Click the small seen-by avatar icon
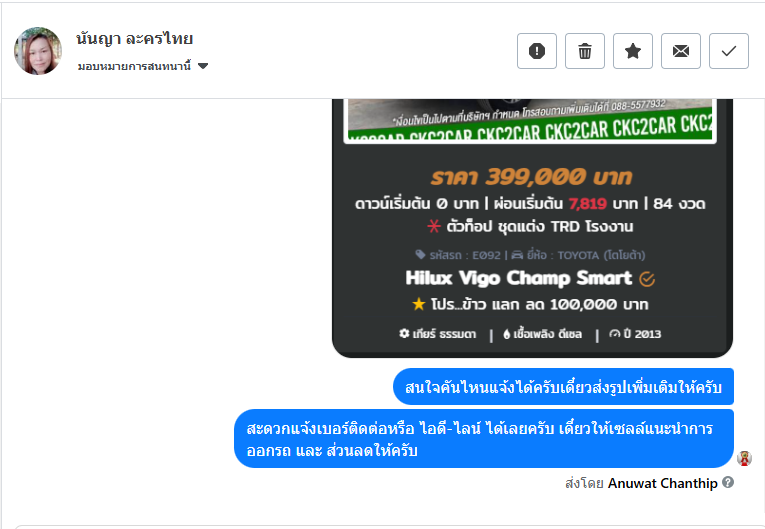Screen dimensions: 765x529 744,458
